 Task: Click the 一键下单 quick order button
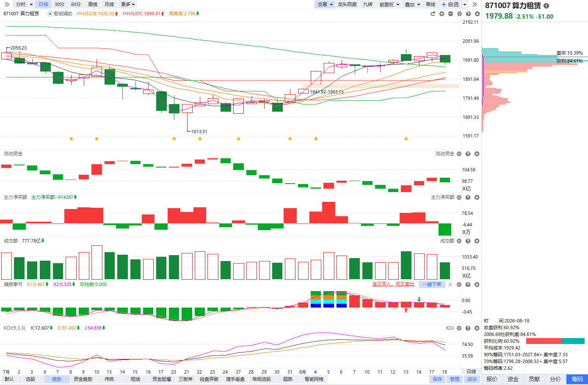click(431, 284)
